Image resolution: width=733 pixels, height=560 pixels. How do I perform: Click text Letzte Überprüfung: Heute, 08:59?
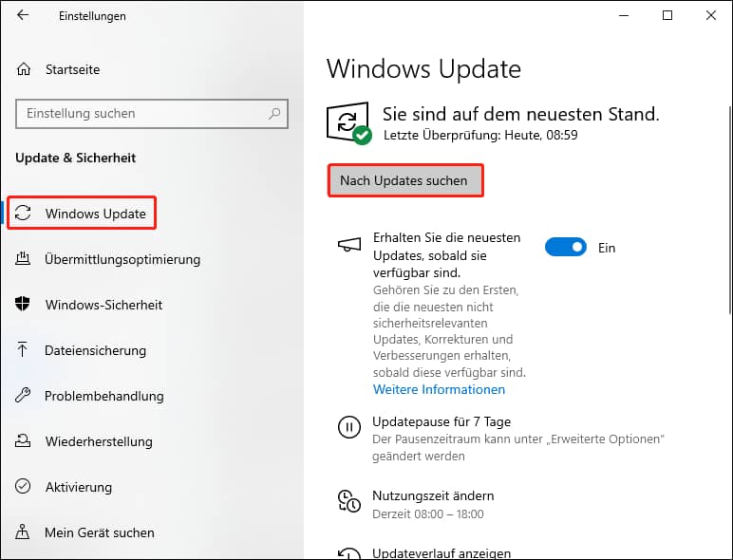(x=480, y=135)
